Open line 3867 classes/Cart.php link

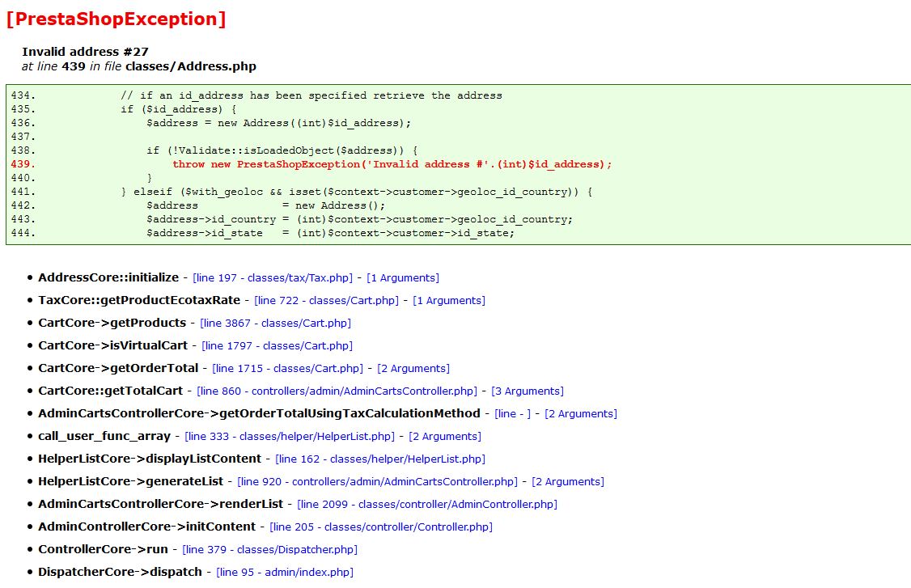click(x=275, y=323)
